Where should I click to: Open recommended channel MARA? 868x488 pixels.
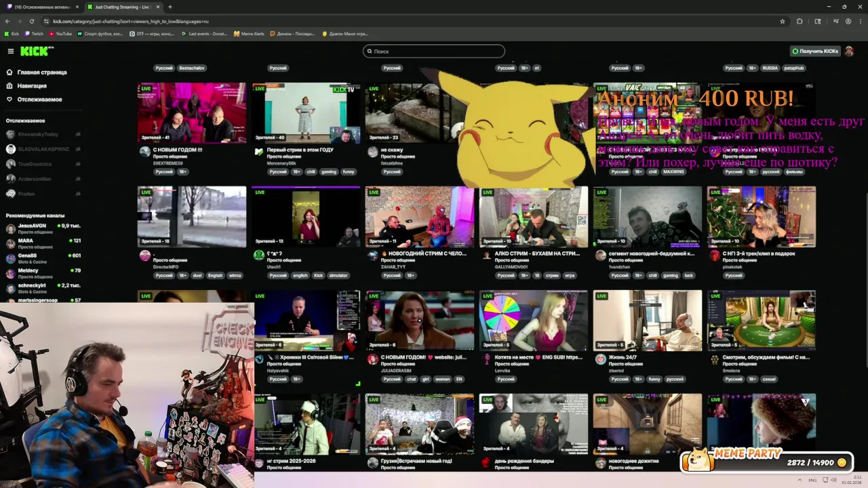pyautogui.click(x=42, y=243)
